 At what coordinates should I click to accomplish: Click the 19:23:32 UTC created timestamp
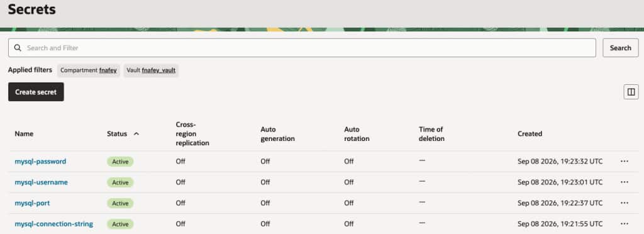pyautogui.click(x=560, y=161)
